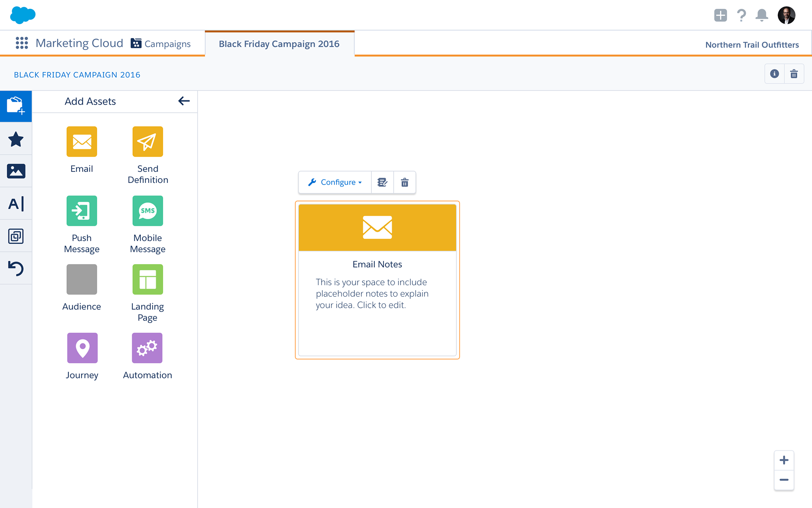Screen dimensions: 812x508
Task: Select the text tool sidebar icon
Action: click(x=16, y=204)
